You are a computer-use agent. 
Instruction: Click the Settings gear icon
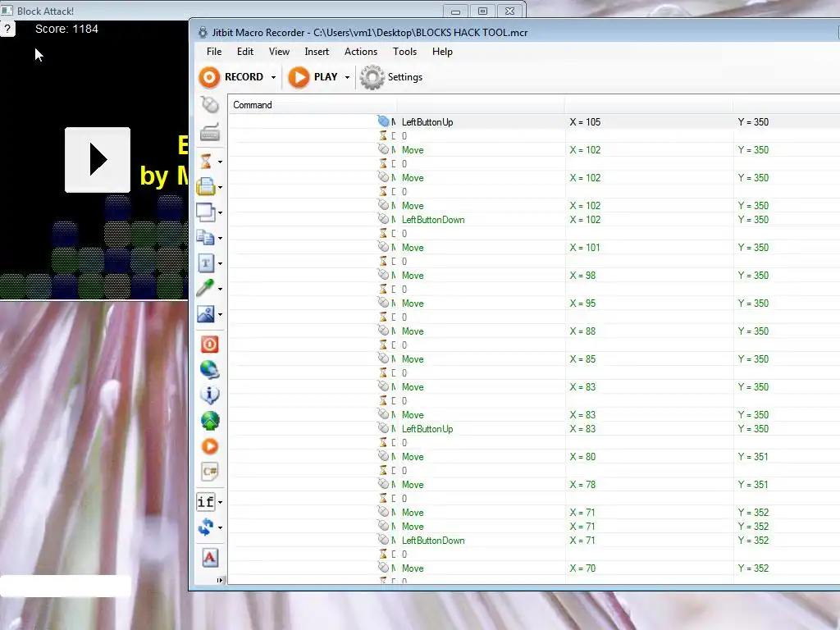click(x=372, y=77)
